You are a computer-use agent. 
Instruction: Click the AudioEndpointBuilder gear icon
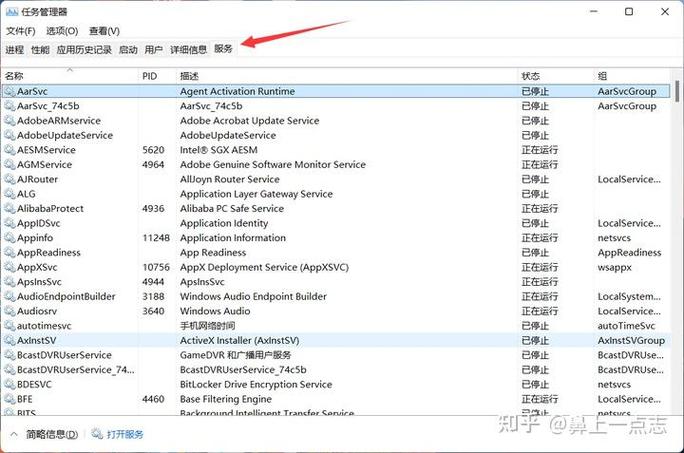[10, 296]
